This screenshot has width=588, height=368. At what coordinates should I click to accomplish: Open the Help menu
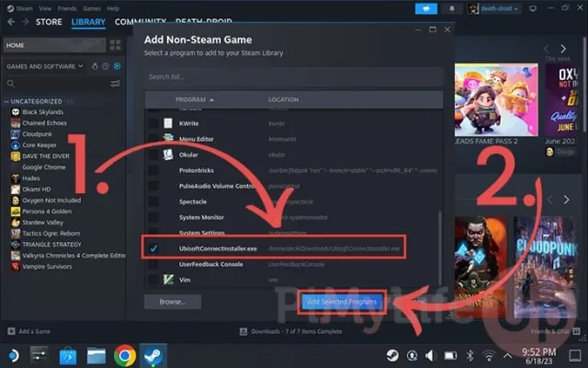(113, 8)
